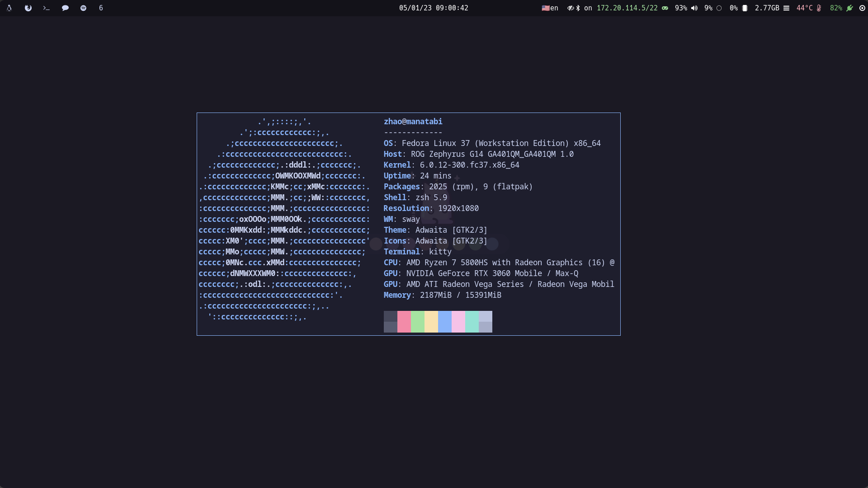Viewport: 868px width, 488px height.
Task: Switch to the Spotify workspace
Action: [x=83, y=8]
